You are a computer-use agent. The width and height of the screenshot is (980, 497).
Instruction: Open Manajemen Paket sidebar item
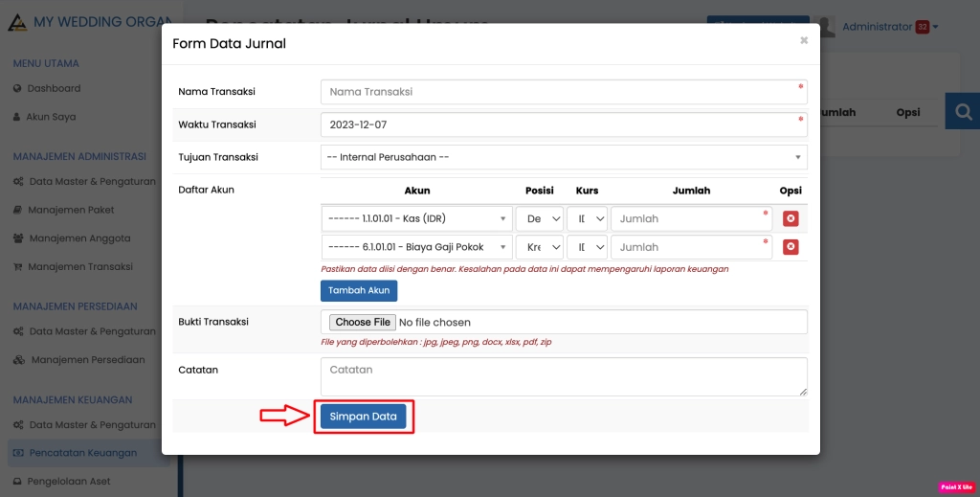point(71,210)
